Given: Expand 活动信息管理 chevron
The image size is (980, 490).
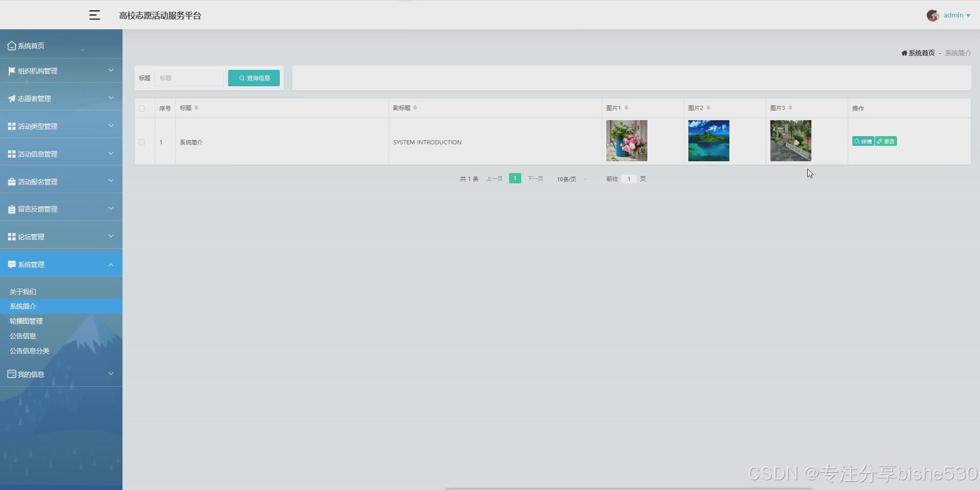Looking at the screenshot, I should tap(111, 153).
